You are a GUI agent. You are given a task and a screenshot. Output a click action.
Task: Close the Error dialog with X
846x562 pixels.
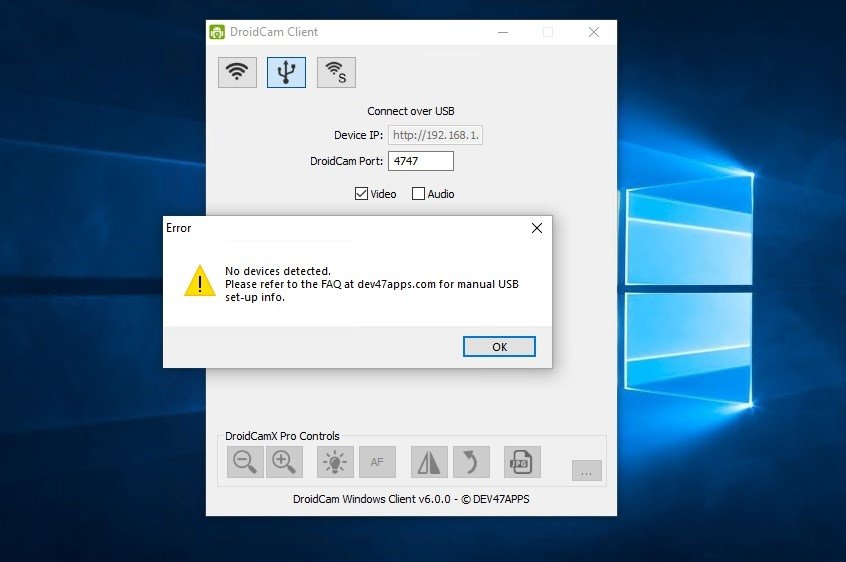point(537,228)
